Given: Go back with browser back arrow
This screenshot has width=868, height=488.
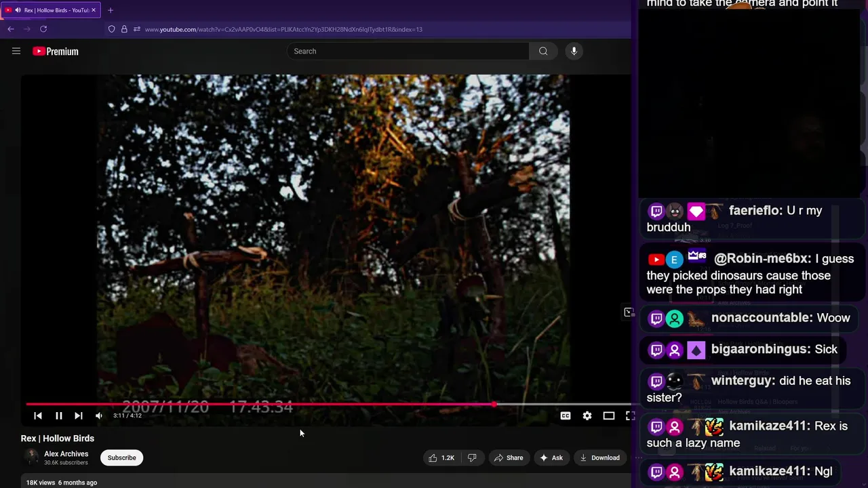Looking at the screenshot, I should click(x=11, y=29).
